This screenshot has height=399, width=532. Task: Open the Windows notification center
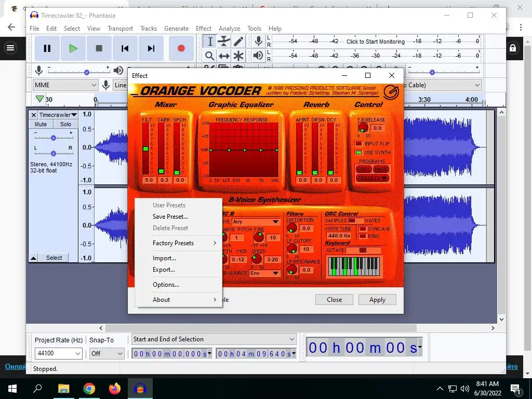(x=515, y=389)
